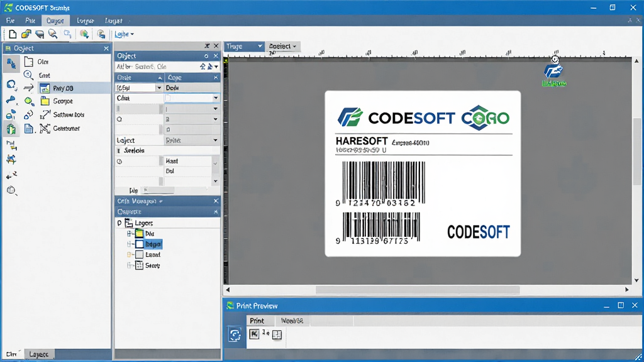Click the lined document icon left of Container
This screenshot has height=362, width=644.
28,128
